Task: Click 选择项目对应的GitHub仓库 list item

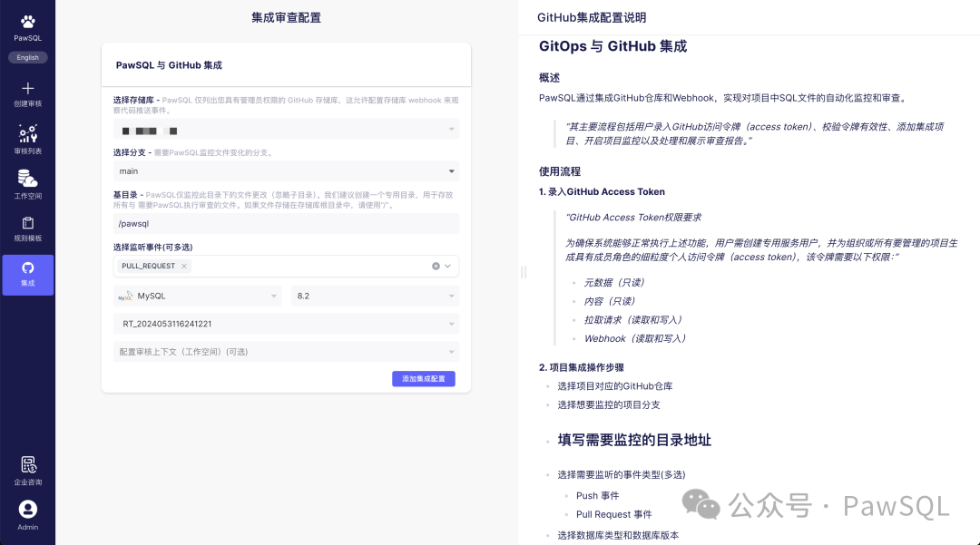Action: tap(615, 385)
